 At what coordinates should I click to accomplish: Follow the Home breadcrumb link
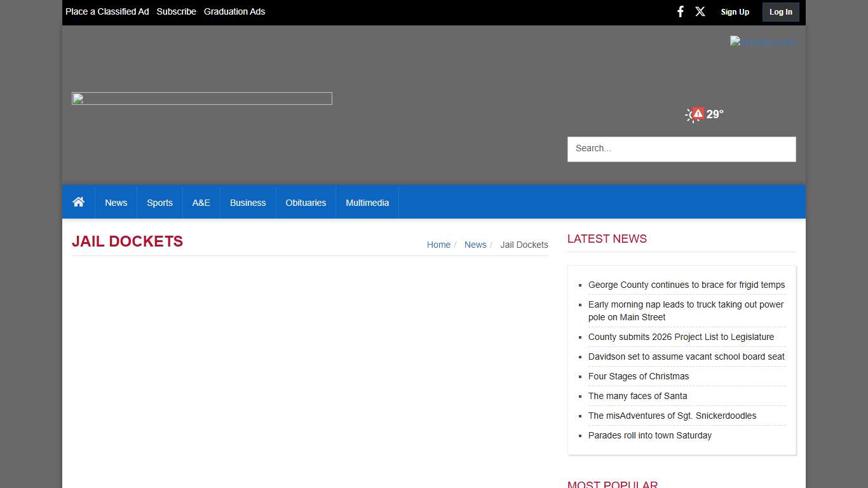click(438, 245)
